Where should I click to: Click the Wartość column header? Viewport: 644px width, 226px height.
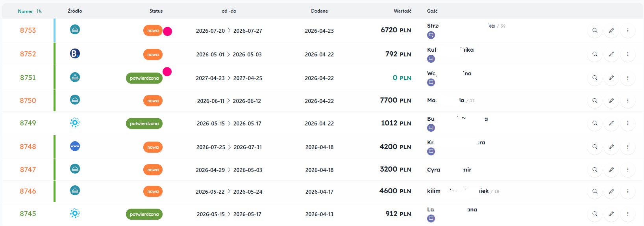[x=402, y=11]
